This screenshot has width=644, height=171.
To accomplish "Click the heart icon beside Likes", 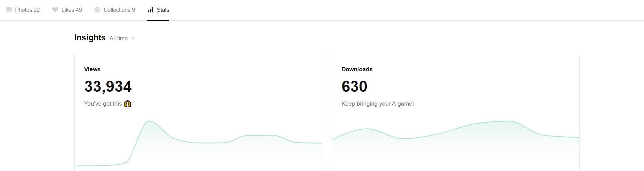I will [x=55, y=10].
